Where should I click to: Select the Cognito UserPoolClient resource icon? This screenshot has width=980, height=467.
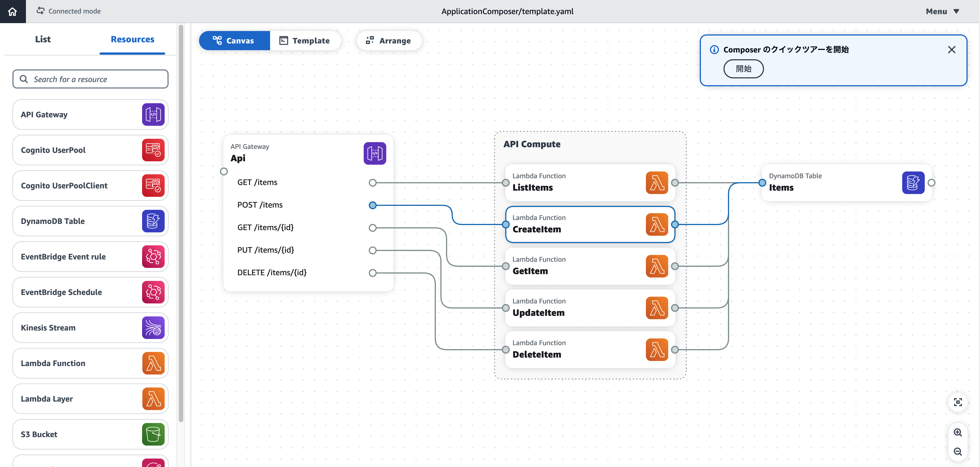point(153,185)
